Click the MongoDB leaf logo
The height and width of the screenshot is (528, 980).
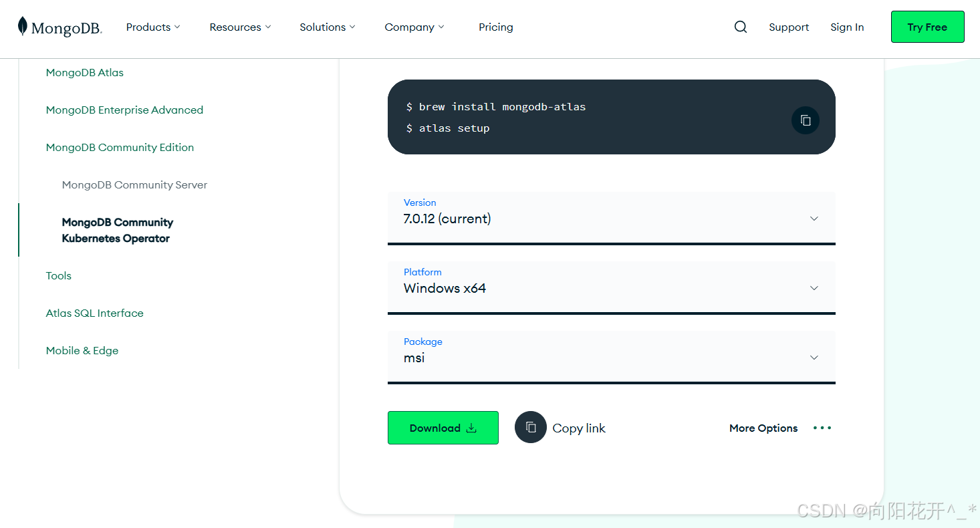(x=23, y=27)
